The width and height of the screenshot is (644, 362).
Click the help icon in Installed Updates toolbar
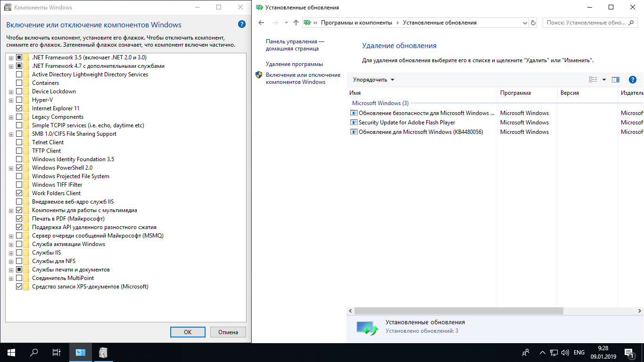(x=633, y=80)
